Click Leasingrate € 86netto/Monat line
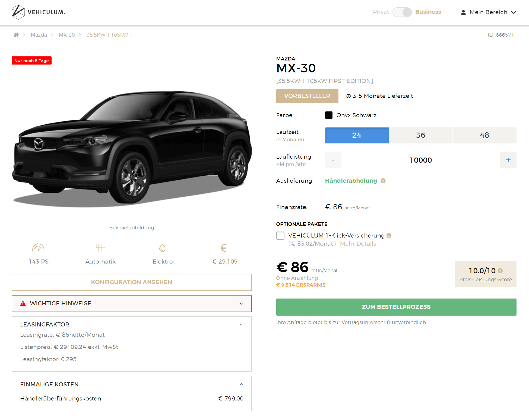This screenshot has width=529, height=420. tap(62, 335)
